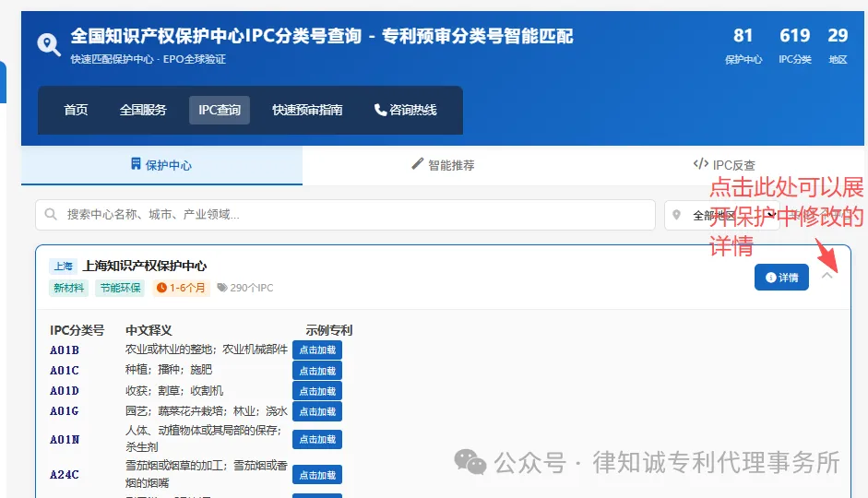
Task: Click description 收获；割草；收割机
Action: (x=174, y=391)
